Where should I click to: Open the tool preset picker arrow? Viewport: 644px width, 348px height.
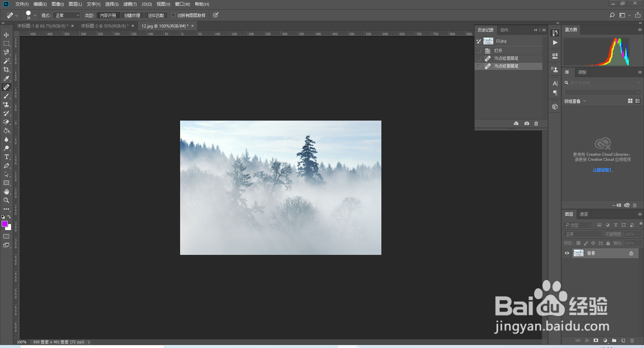16,15
